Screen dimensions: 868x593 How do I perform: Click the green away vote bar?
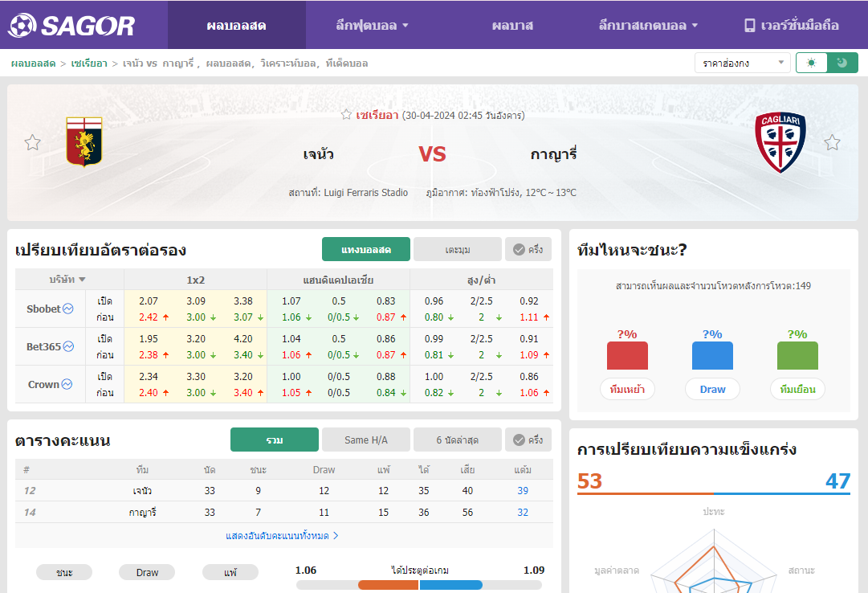[797, 356]
